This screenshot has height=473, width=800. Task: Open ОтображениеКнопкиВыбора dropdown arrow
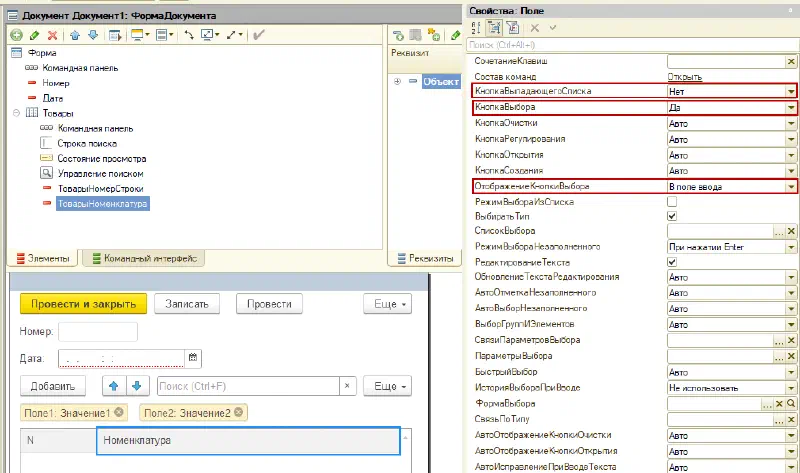pos(791,187)
